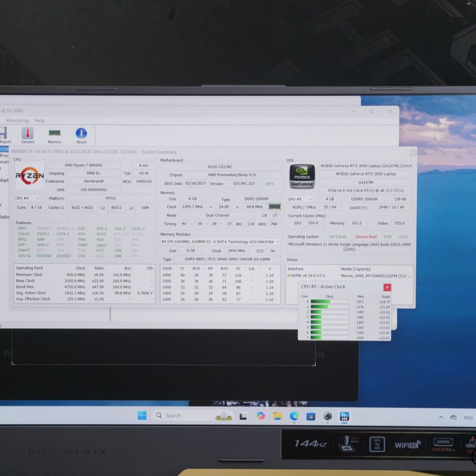This screenshot has height=476, width=476.
Task: Click the core 7 clock bar
Action: coord(329,337)
